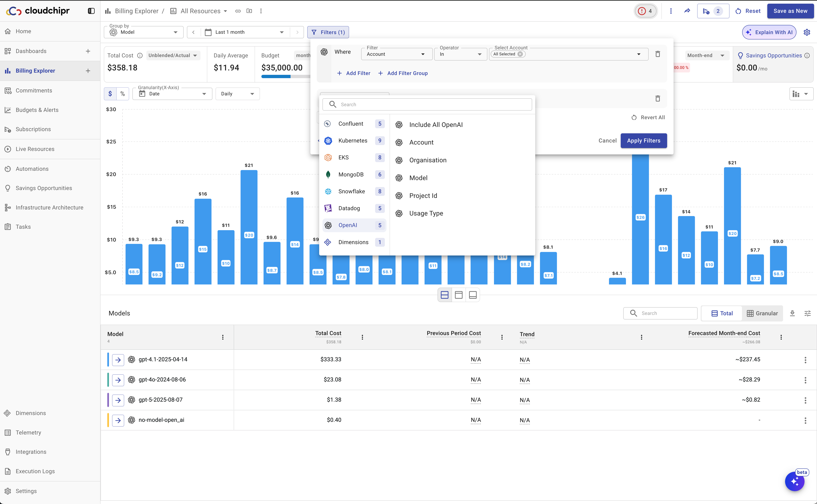Image resolution: width=817 pixels, height=504 pixels.
Task: Click the table column settings icon
Action: (807, 313)
